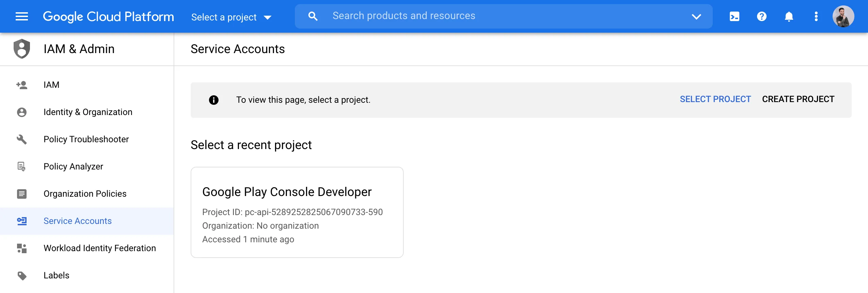
Task: Click the Labels tag icon
Action: click(22, 275)
